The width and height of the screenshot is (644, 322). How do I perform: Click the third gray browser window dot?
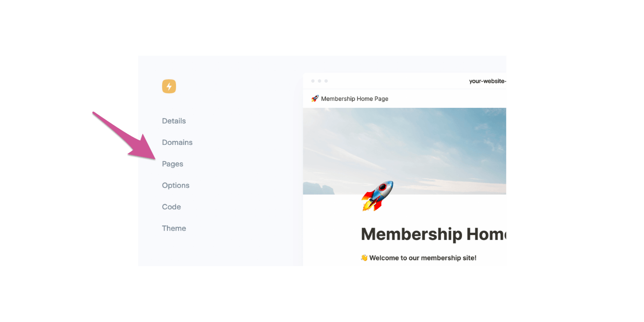pos(326,81)
